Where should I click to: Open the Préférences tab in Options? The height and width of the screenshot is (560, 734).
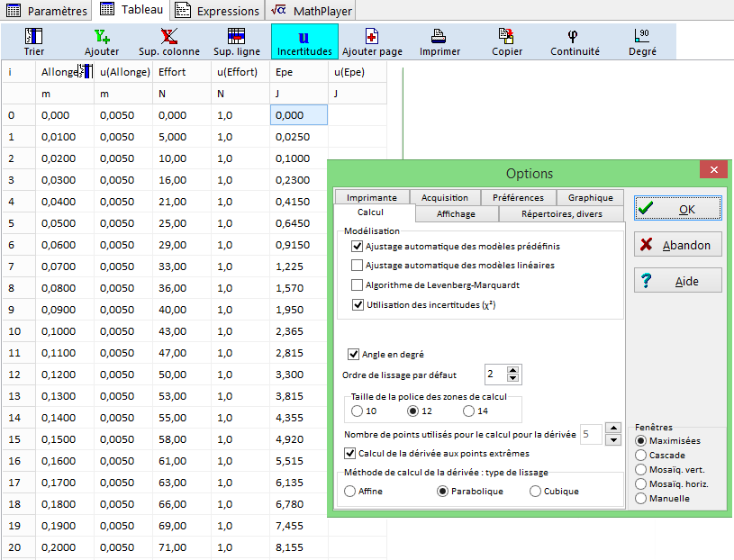coord(518,197)
